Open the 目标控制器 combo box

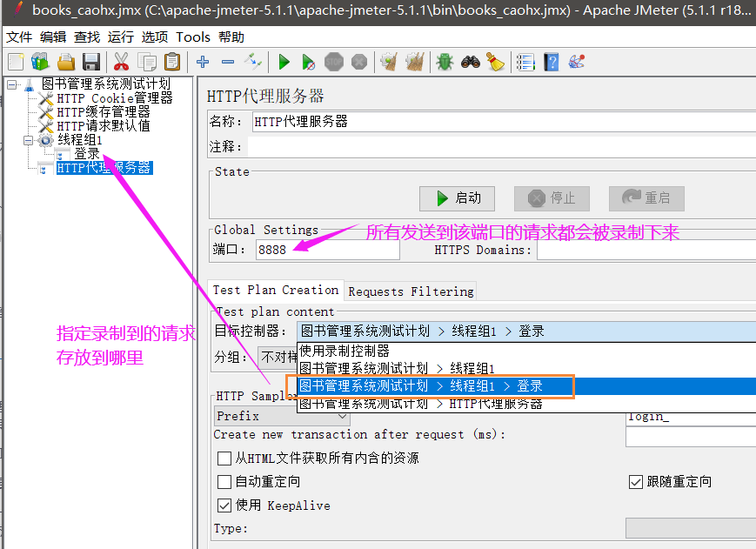(526, 331)
